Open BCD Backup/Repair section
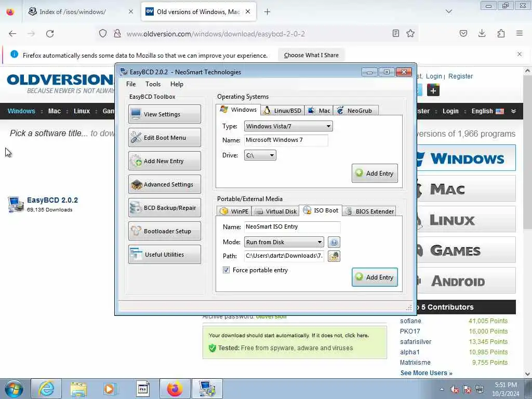The height and width of the screenshot is (399, 532). click(x=165, y=208)
